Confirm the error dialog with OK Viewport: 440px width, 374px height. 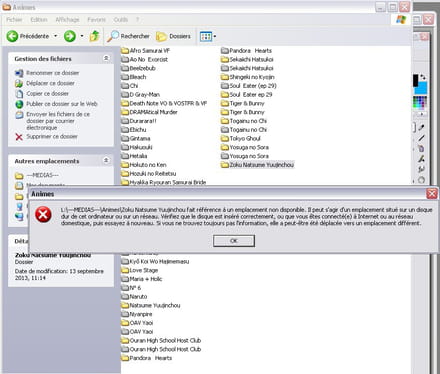point(234,241)
